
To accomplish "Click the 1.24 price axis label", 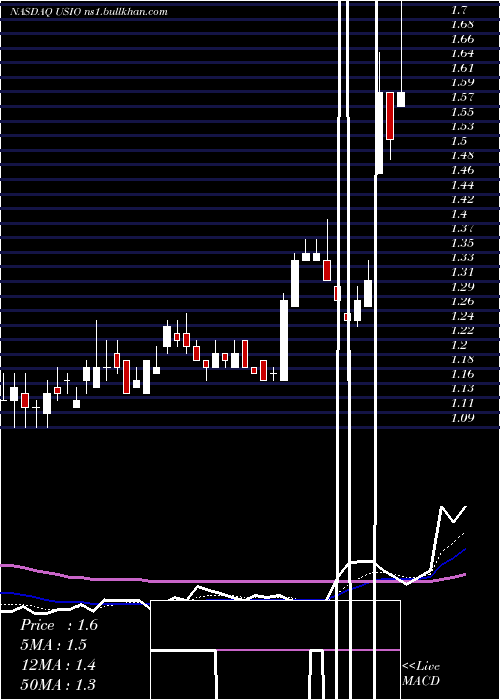I will 462,316.
